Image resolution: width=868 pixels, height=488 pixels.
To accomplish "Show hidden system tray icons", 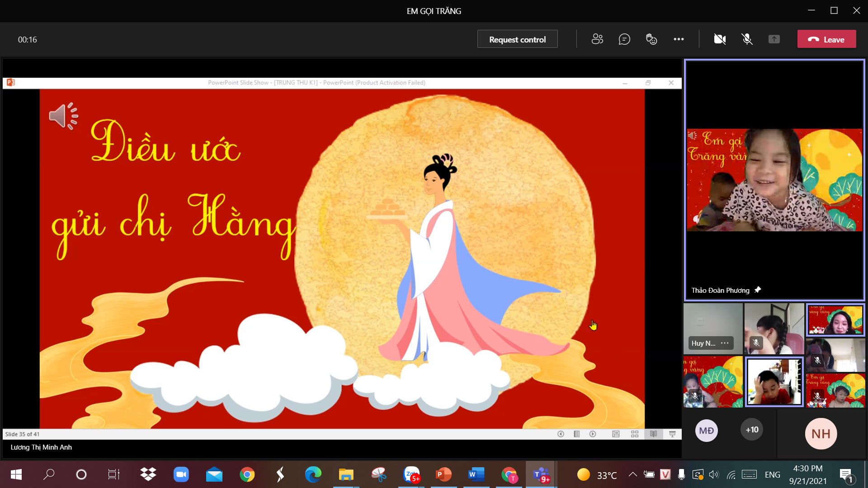I will tap(632, 474).
